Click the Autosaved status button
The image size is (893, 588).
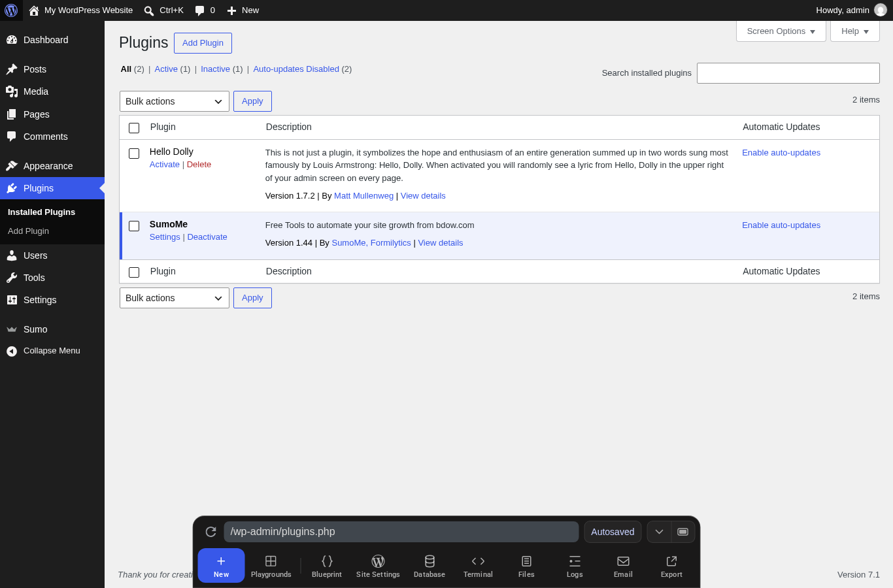pyautogui.click(x=613, y=532)
